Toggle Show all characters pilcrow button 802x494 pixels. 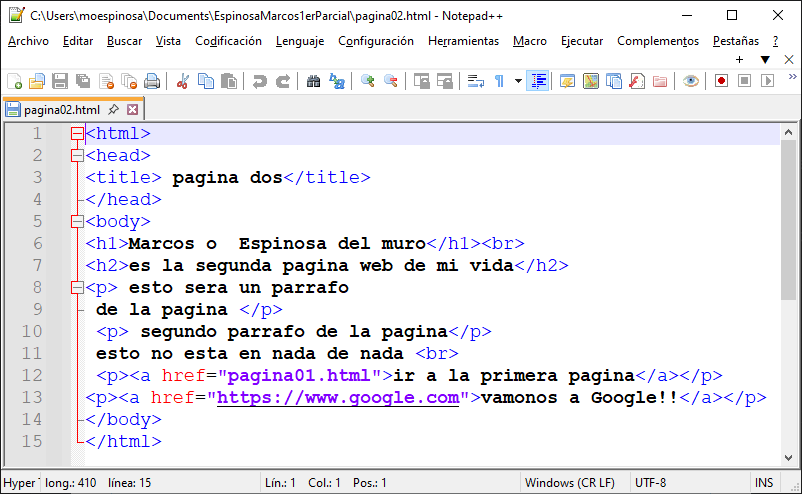(x=499, y=81)
